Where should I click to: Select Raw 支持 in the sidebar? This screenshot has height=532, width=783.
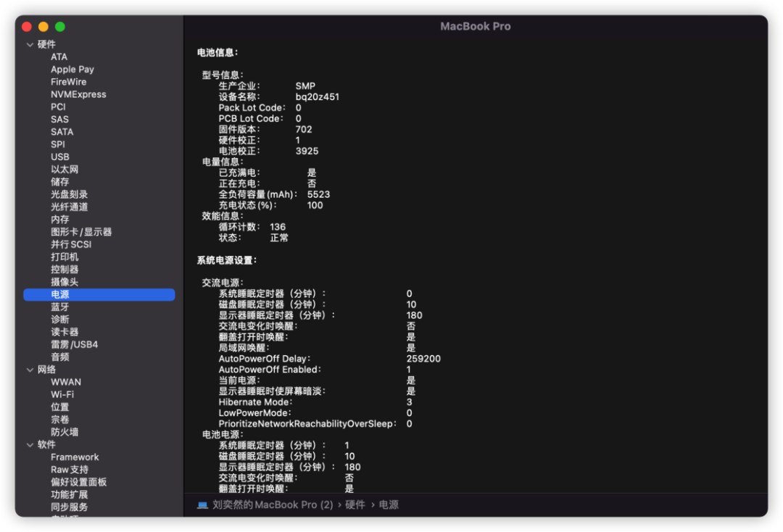point(70,469)
